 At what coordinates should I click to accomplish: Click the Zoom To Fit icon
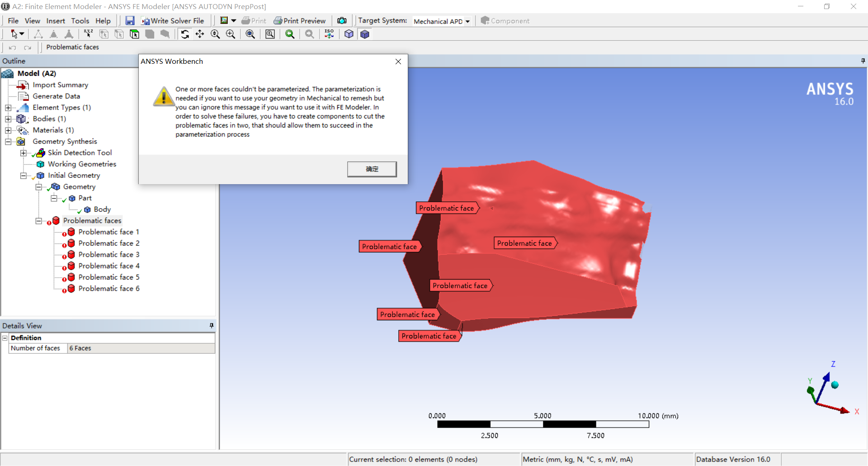[250, 34]
